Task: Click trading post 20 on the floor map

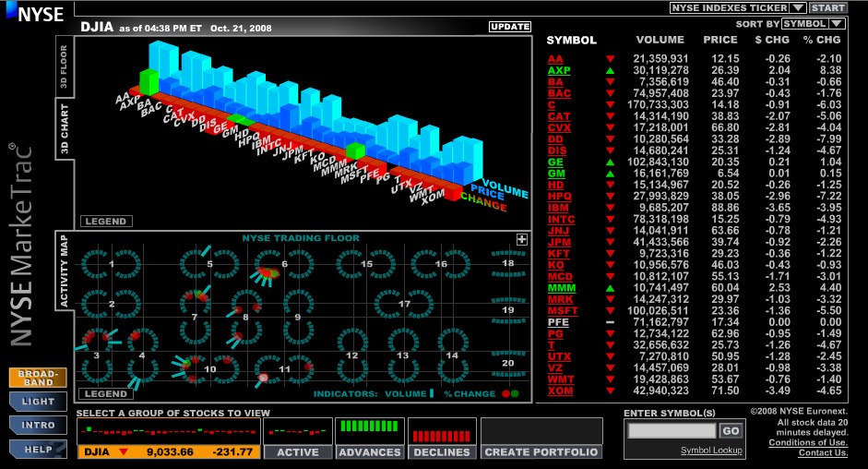Action: 508,363
